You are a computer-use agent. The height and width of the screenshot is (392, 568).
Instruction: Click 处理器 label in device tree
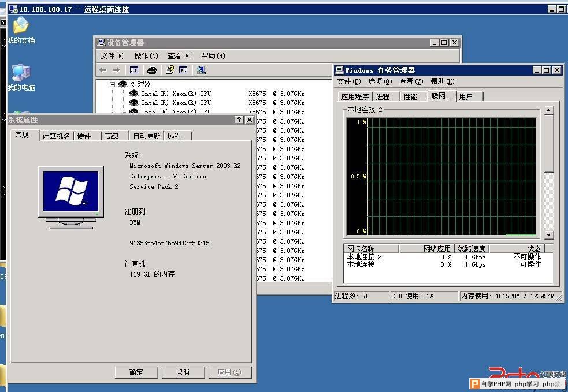(x=140, y=84)
